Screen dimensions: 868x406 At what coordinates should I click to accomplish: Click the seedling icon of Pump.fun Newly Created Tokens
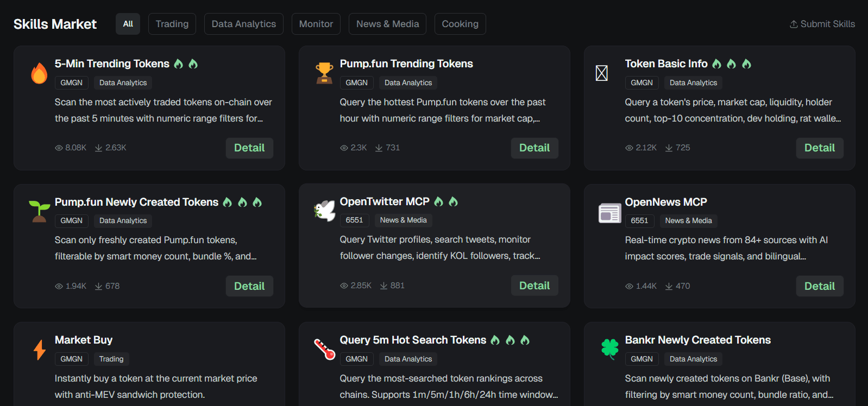[x=39, y=211]
